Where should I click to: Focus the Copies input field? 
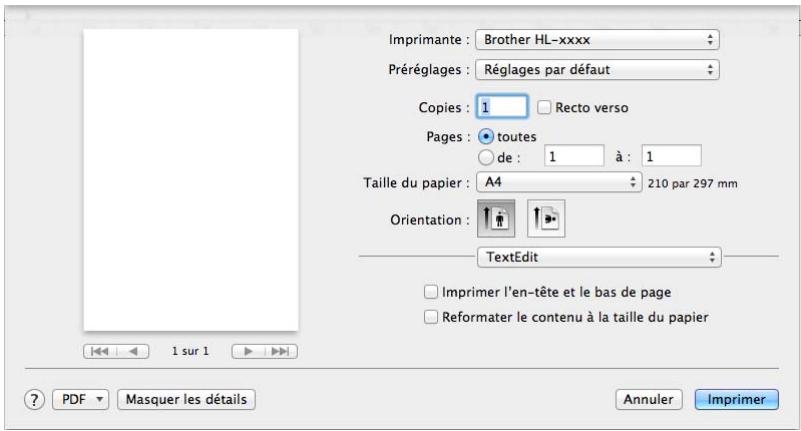pyautogui.click(x=502, y=107)
